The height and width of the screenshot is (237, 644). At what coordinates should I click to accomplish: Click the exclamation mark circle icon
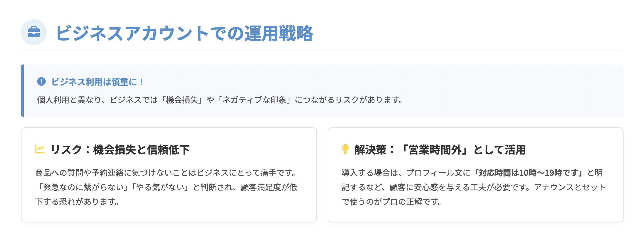(41, 81)
